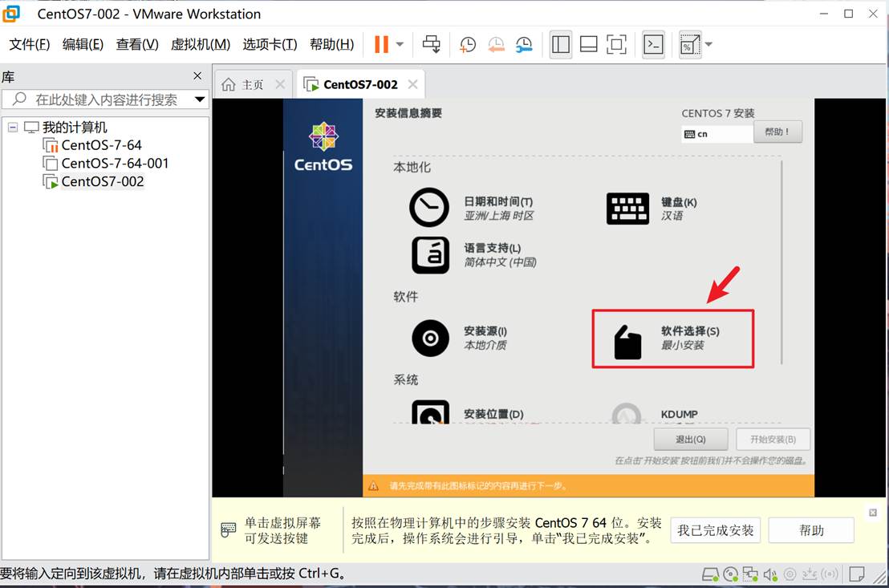
Task: Click the 开始安装(B) begin installation button
Action: click(773, 440)
